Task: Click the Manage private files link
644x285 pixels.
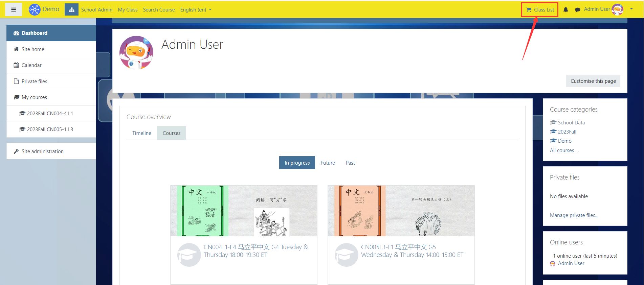Action: pyautogui.click(x=574, y=215)
